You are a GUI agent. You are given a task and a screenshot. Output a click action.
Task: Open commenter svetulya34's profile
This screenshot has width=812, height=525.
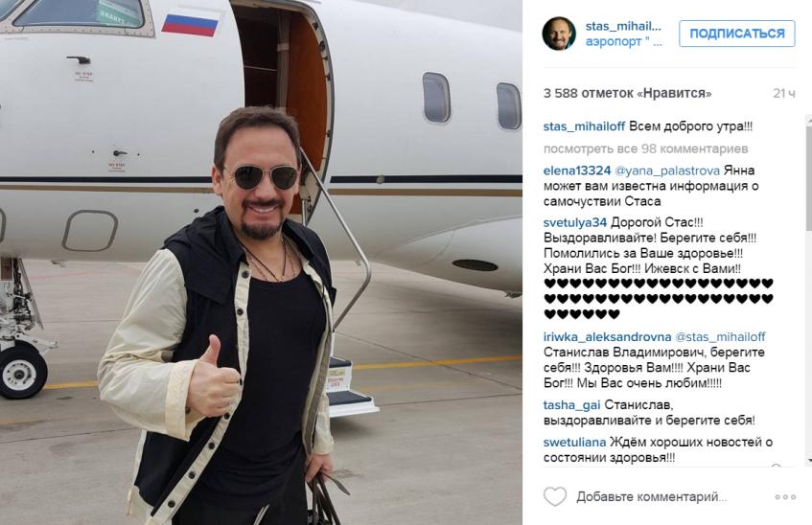point(575,222)
